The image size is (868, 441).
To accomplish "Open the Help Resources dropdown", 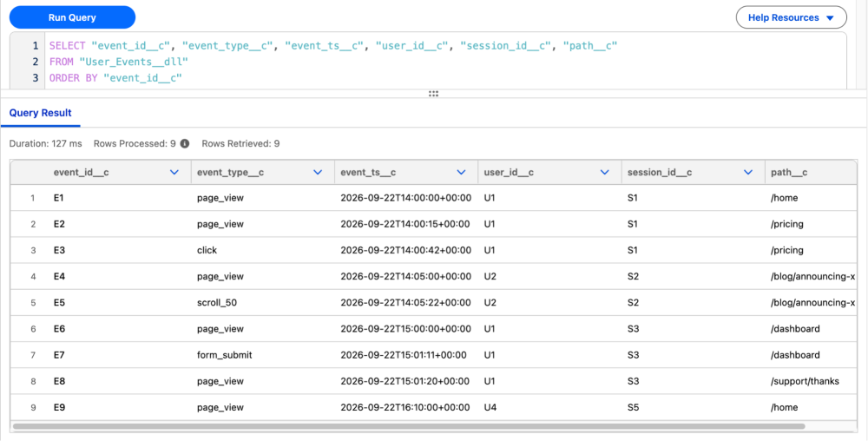I will 791,17.
